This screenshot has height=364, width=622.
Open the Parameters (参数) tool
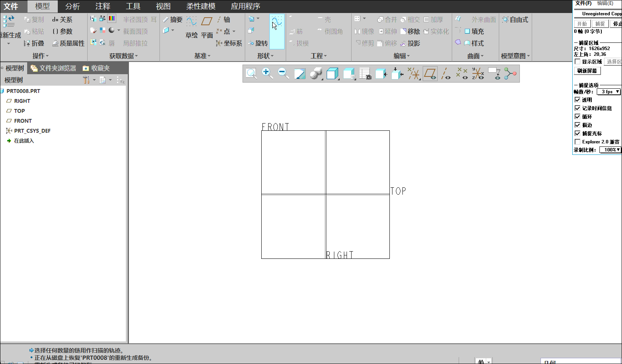tap(62, 31)
